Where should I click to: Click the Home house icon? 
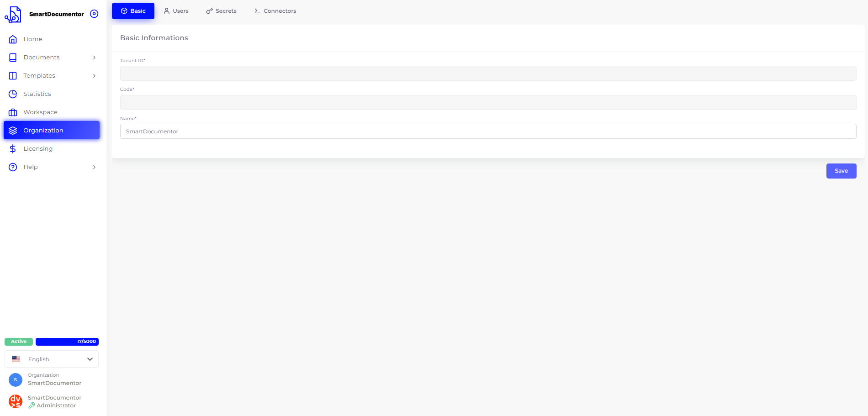coord(13,39)
